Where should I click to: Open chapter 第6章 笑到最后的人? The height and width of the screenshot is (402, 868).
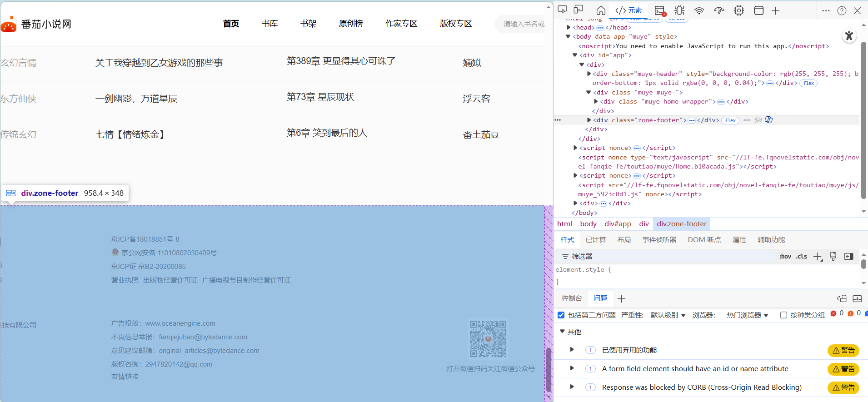(x=327, y=133)
